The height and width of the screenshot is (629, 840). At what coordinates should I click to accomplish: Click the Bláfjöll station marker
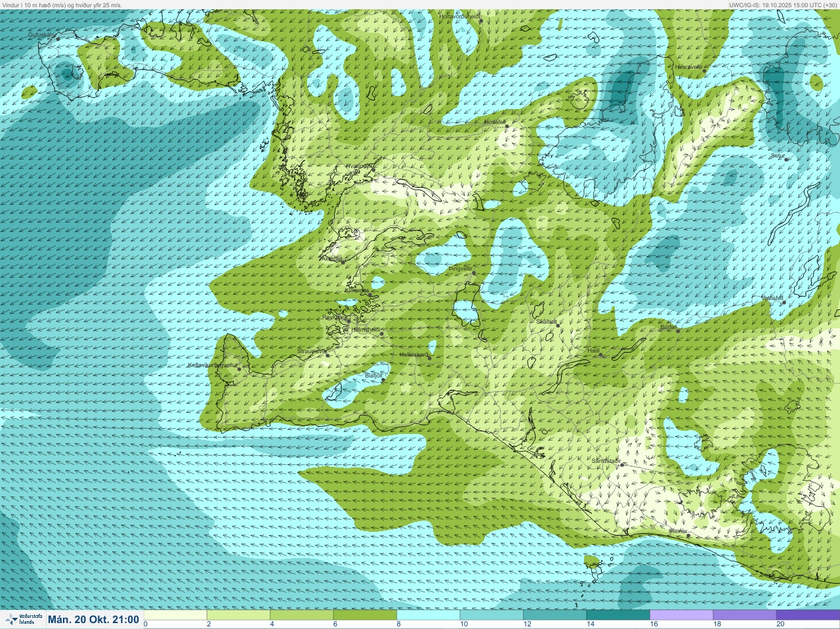(x=383, y=380)
